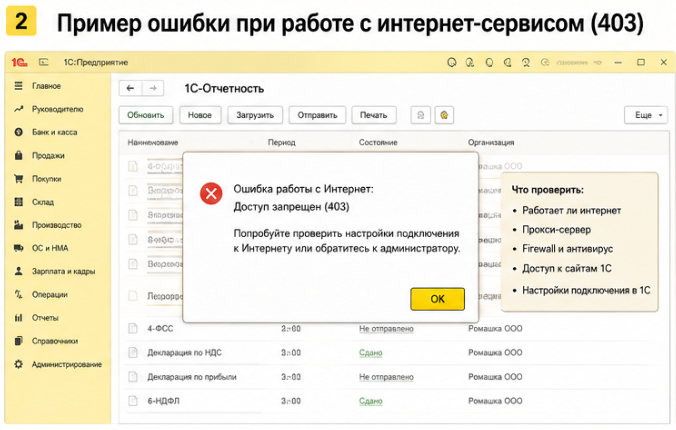Click the ОС и НМА truck icon

click(18, 248)
